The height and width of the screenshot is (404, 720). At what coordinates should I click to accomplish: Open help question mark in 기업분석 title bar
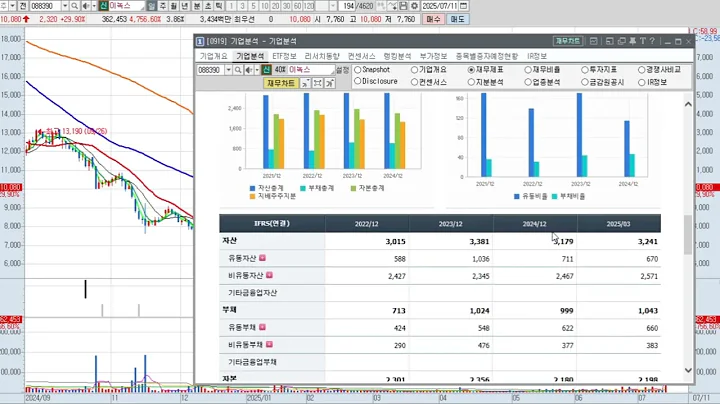(652, 41)
